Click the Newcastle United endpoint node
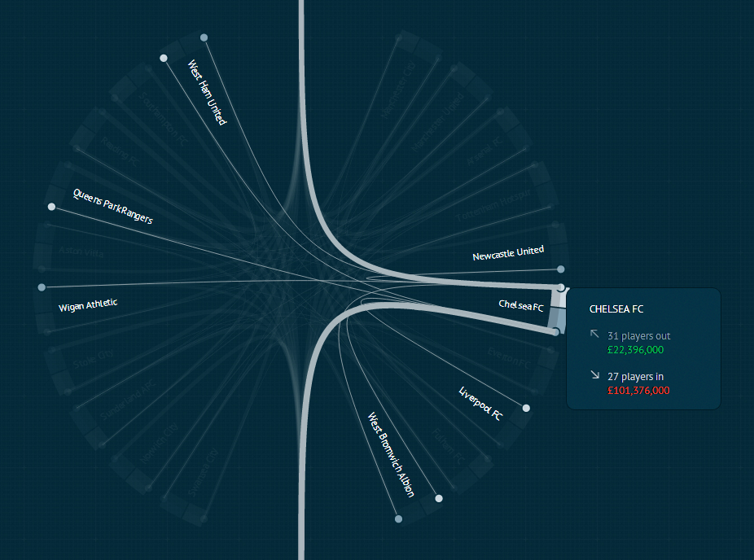The image size is (754, 560). pyautogui.click(x=561, y=269)
